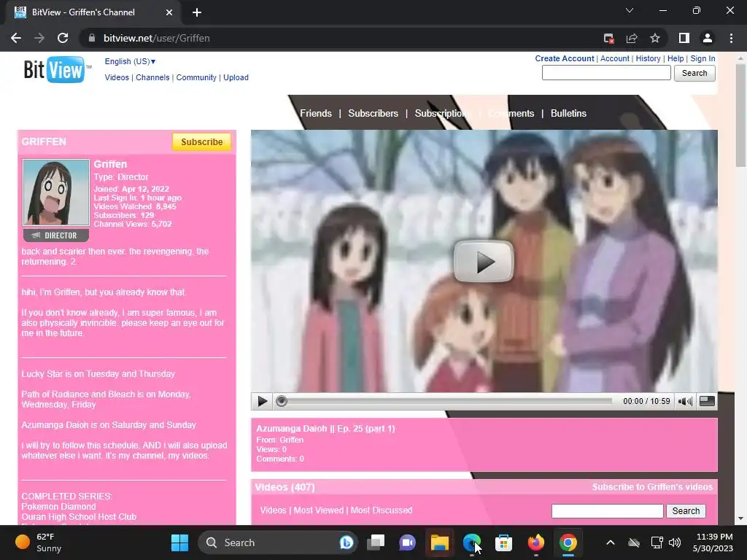The image size is (747, 560).
Task: Click the BitView logo
Action: pyautogui.click(x=57, y=70)
